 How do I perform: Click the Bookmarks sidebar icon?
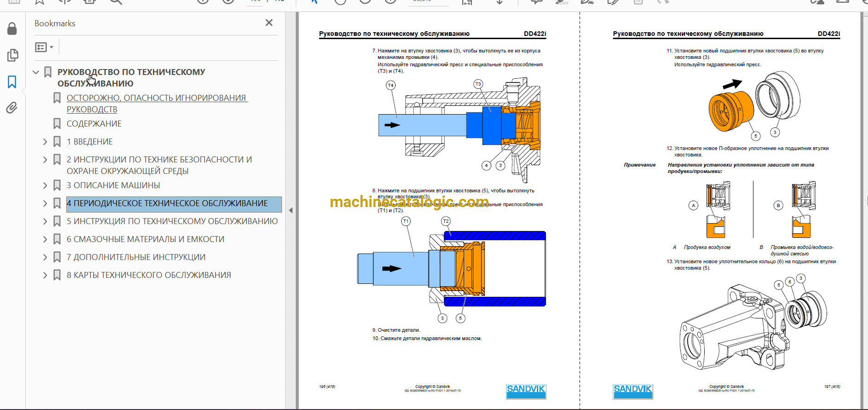coord(12,82)
